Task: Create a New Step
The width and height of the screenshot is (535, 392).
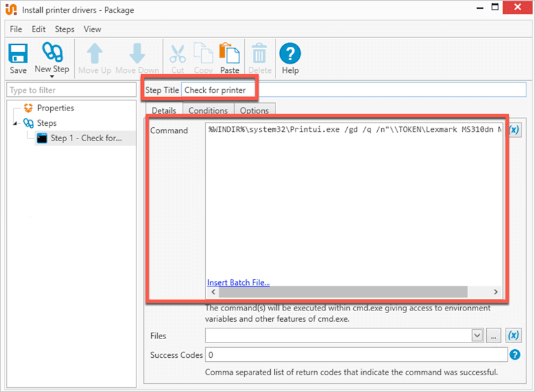Action: coord(52,54)
